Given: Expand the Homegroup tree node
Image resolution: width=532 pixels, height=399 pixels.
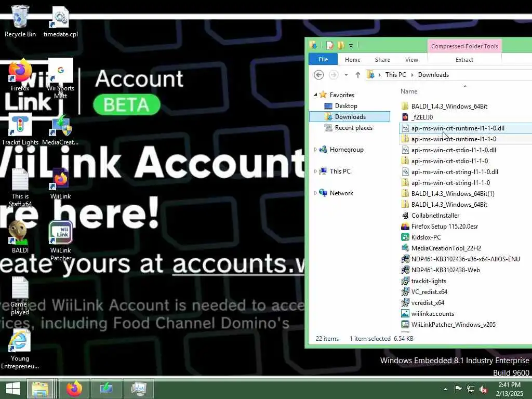Looking at the screenshot, I should (315, 150).
